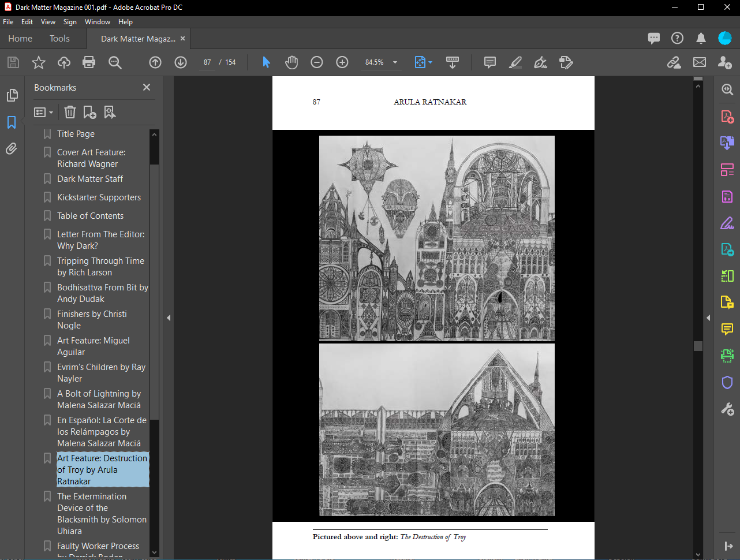Expand fit page options arrow

(x=431, y=62)
